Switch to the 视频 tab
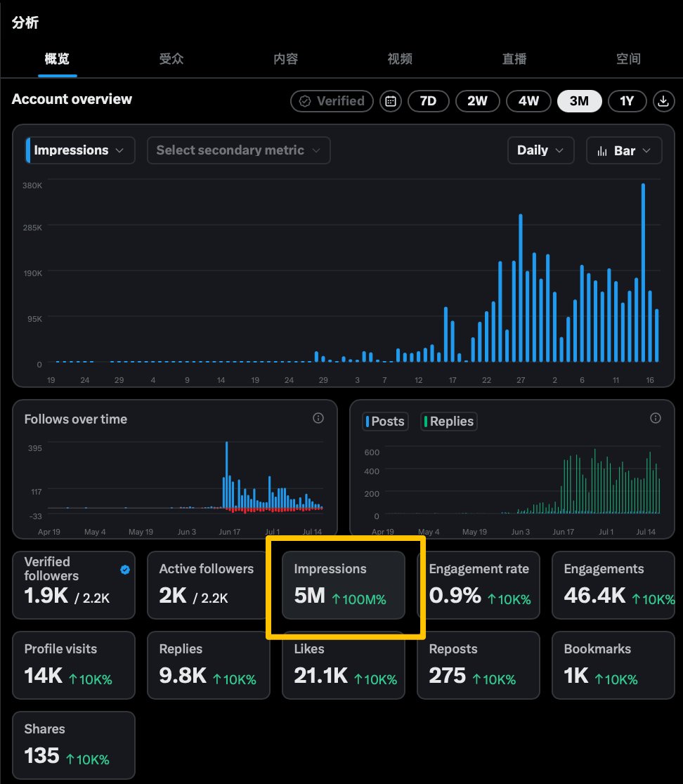 [400, 59]
